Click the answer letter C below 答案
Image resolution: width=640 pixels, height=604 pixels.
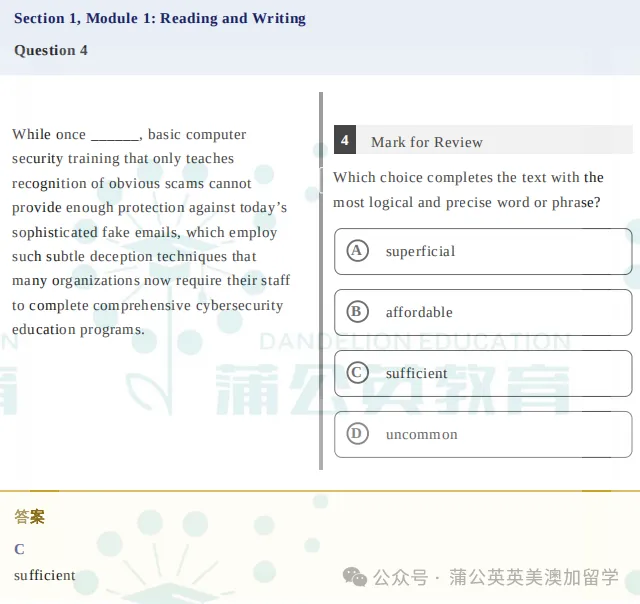point(19,549)
